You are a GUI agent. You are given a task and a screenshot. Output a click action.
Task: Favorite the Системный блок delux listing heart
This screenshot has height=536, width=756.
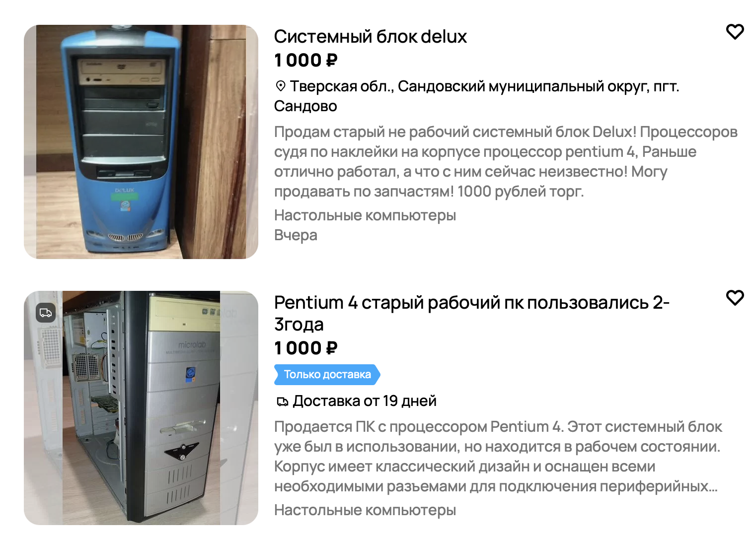(x=735, y=32)
